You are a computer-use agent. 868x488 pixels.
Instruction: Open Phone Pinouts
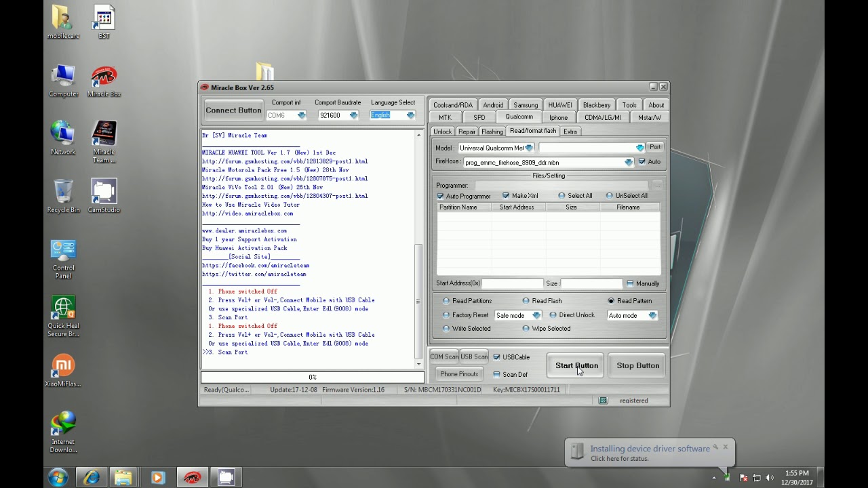click(x=459, y=374)
